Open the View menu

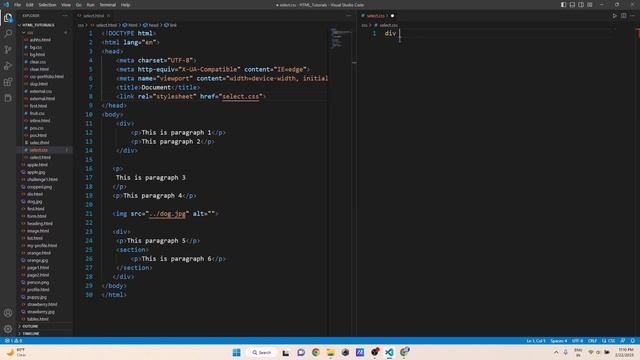(66, 5)
